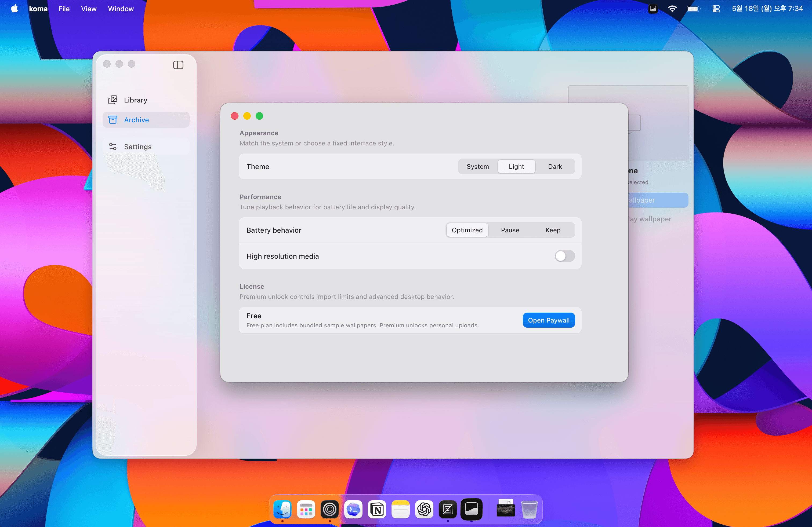The width and height of the screenshot is (812, 527).
Task: Click the date and time in menu bar
Action: 767,9
